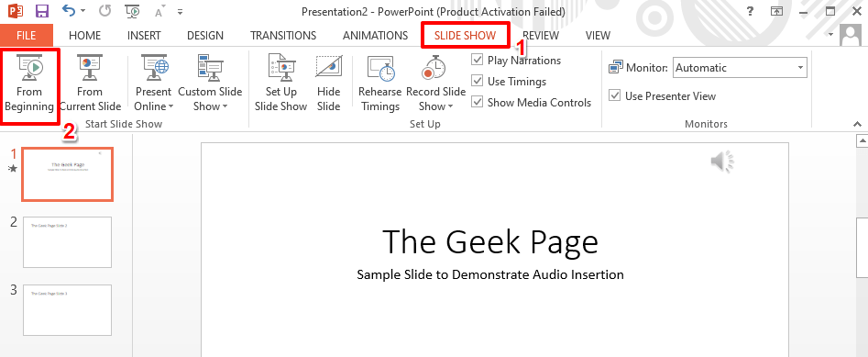Click slide number 2 label in thumbnail pane
The image size is (868, 357).
tap(13, 222)
